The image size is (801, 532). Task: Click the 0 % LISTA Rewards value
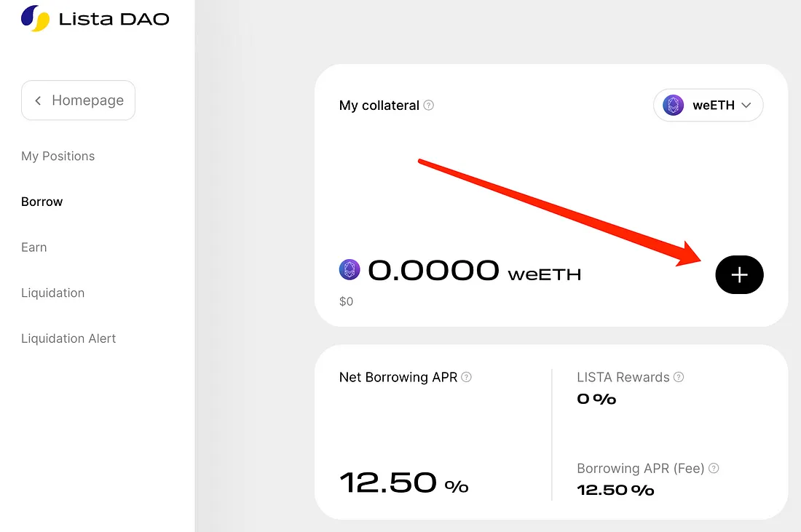pos(596,399)
